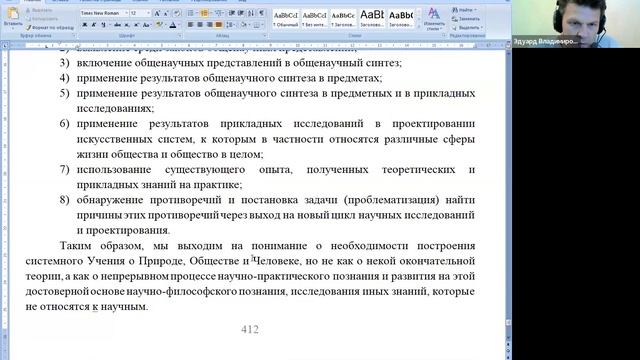The width and height of the screenshot is (640, 360).
Task: Toggle underline formatting (Ч)
Action: (103, 25)
